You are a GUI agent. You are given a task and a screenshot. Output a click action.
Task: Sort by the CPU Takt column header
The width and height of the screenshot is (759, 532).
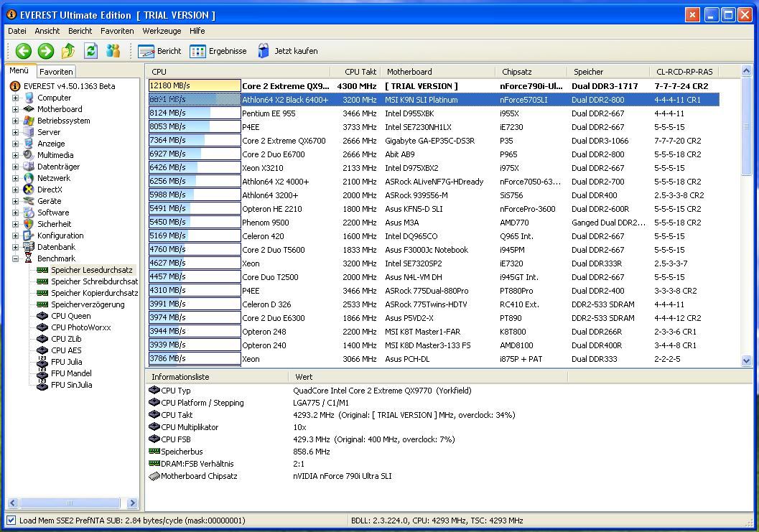[x=355, y=72]
